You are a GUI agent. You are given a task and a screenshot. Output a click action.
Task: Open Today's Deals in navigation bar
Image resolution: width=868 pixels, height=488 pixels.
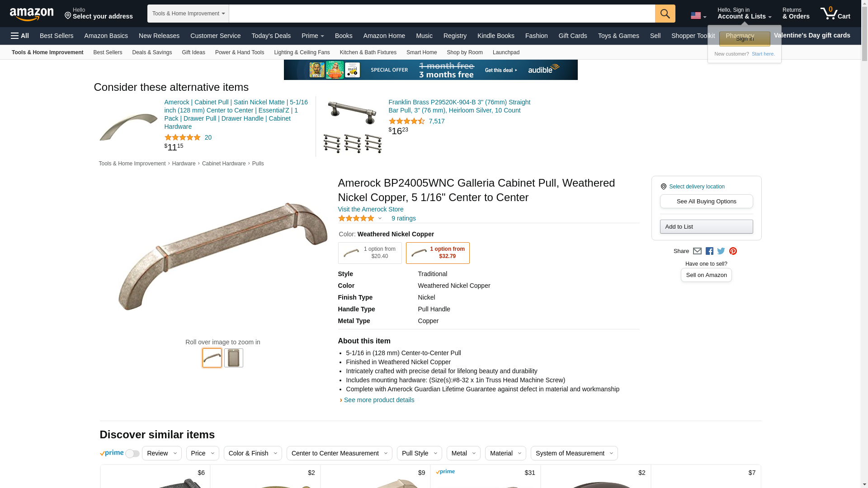pyautogui.click(x=271, y=36)
